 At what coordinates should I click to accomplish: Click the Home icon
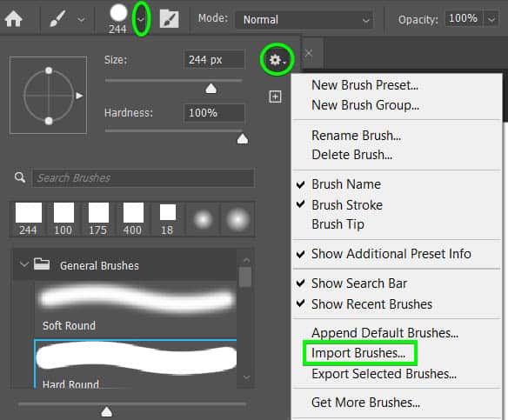point(13,19)
